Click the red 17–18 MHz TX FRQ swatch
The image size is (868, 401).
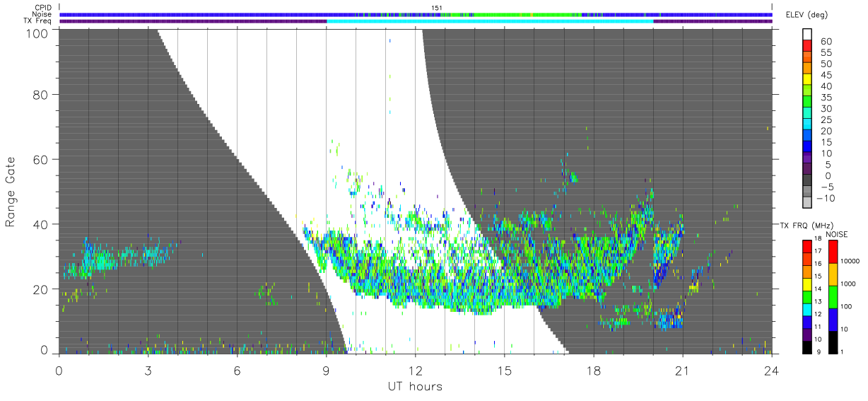tap(807, 247)
